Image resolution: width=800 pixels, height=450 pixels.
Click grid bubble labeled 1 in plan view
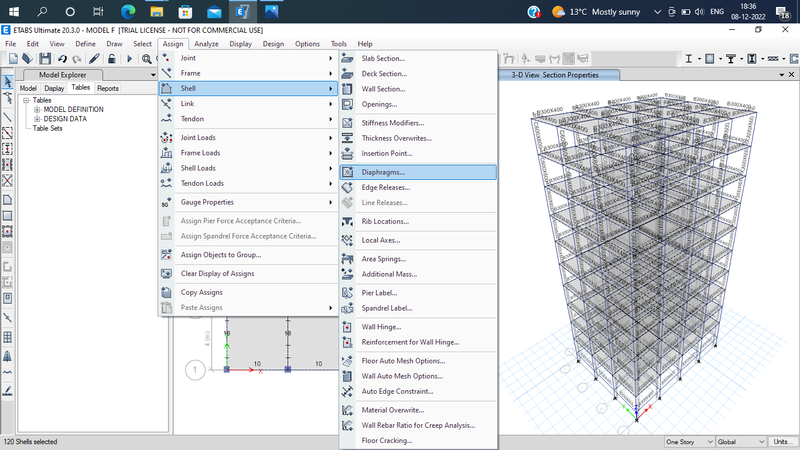click(195, 370)
